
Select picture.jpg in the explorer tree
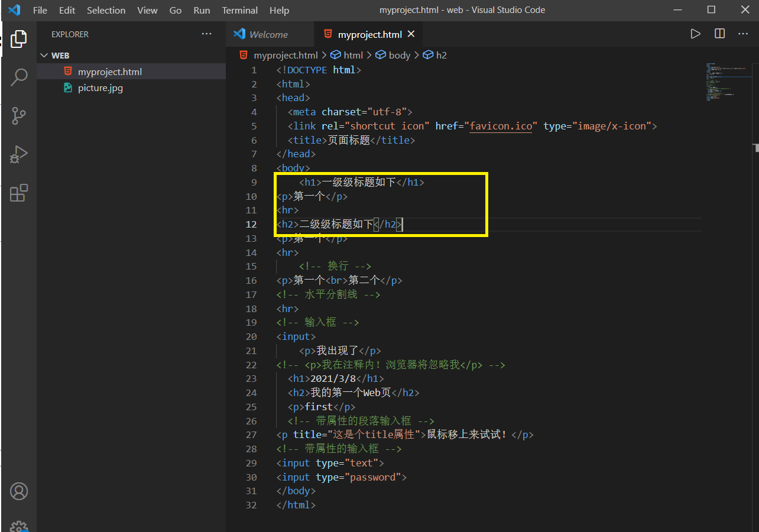(x=131, y=88)
